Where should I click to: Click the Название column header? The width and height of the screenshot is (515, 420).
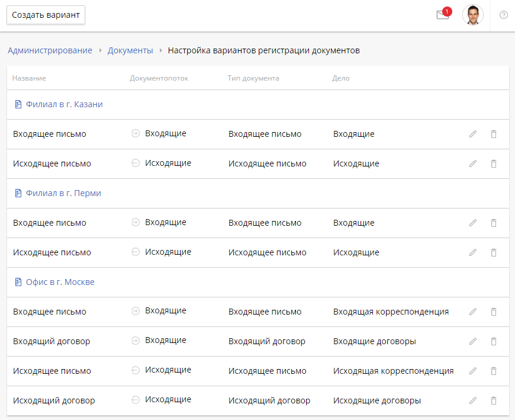click(x=27, y=78)
